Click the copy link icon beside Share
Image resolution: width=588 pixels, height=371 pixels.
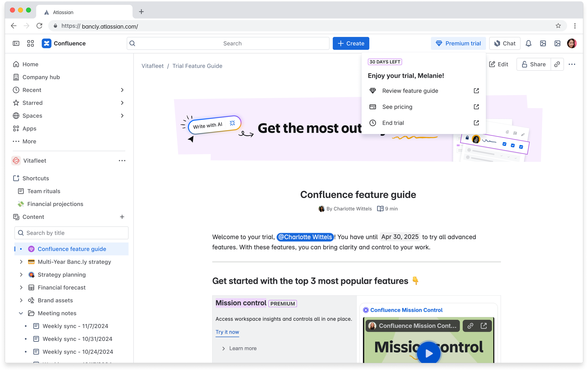(x=557, y=64)
